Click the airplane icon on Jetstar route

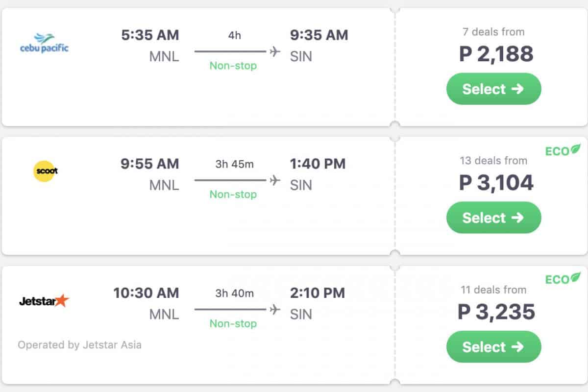[x=275, y=310]
